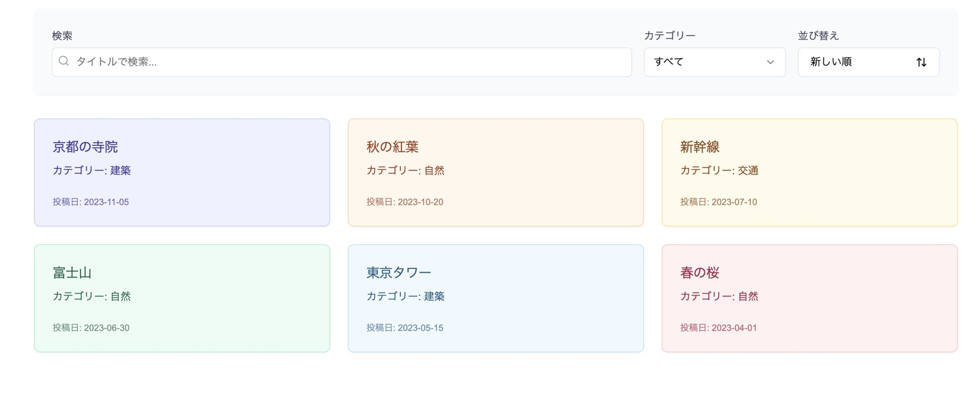Click カテゴリー: 建築 on 京都の寺院 card
The height and width of the screenshot is (402, 980).
coord(91,170)
